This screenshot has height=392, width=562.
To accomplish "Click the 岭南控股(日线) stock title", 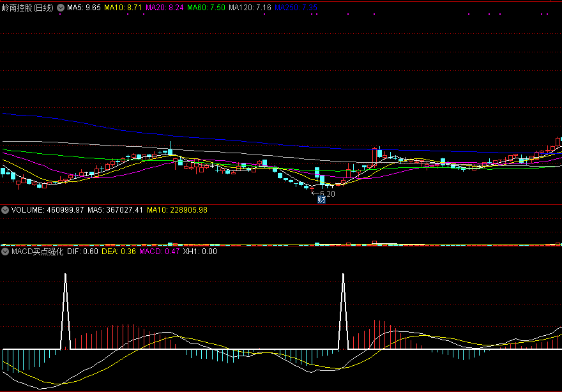I will (27, 8).
